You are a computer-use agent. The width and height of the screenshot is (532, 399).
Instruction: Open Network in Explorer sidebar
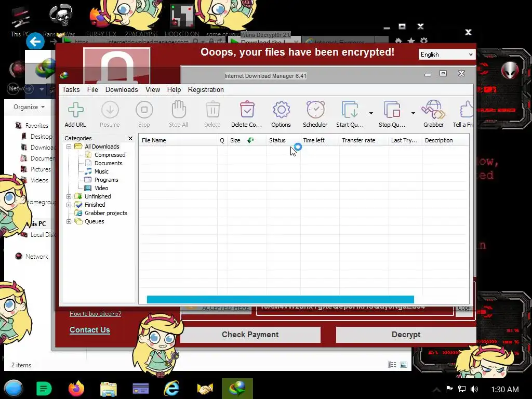click(x=37, y=257)
